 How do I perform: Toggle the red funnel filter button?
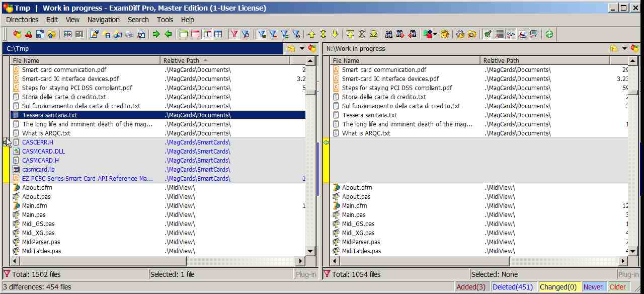234,34
